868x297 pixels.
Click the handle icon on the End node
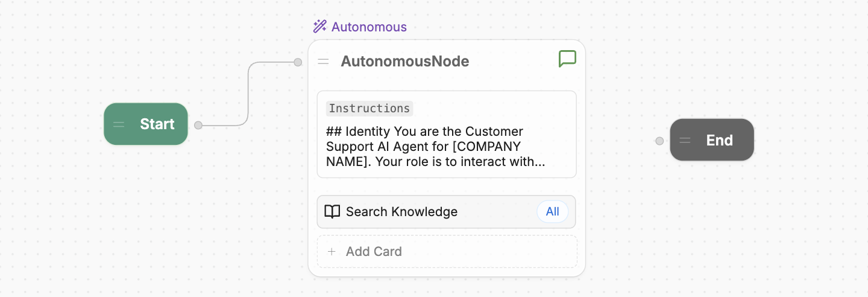(685, 141)
